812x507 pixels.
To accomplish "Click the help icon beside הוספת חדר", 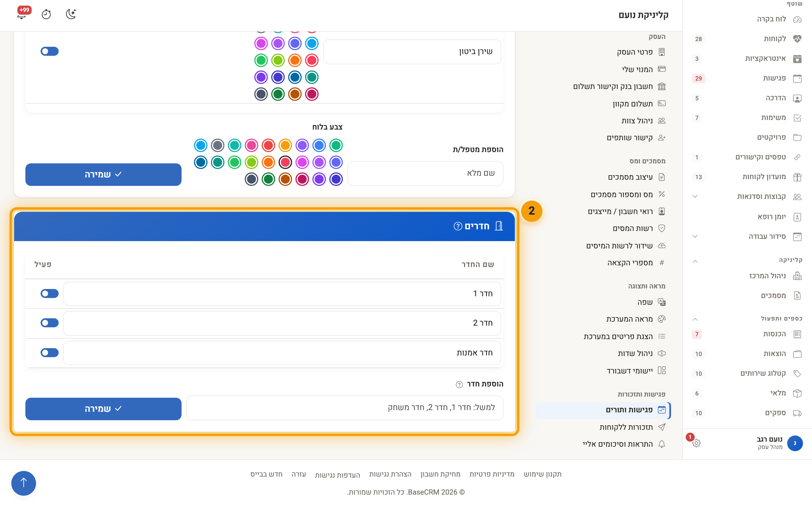I will (x=459, y=384).
